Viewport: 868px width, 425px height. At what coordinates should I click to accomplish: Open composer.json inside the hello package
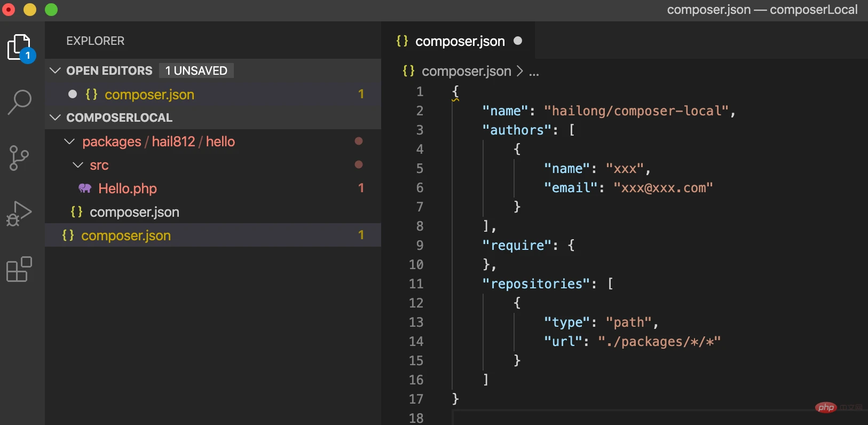[134, 212]
